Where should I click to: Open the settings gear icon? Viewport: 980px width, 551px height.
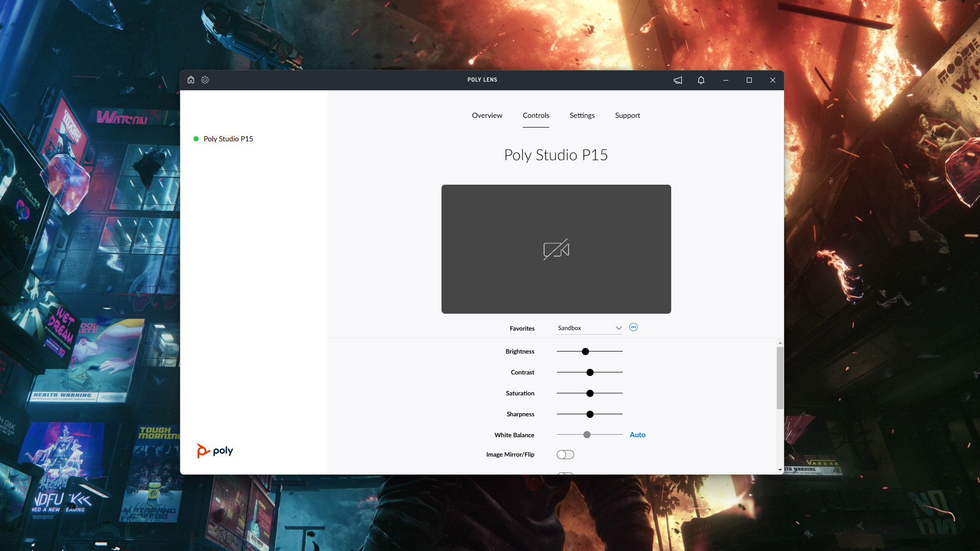click(x=205, y=80)
